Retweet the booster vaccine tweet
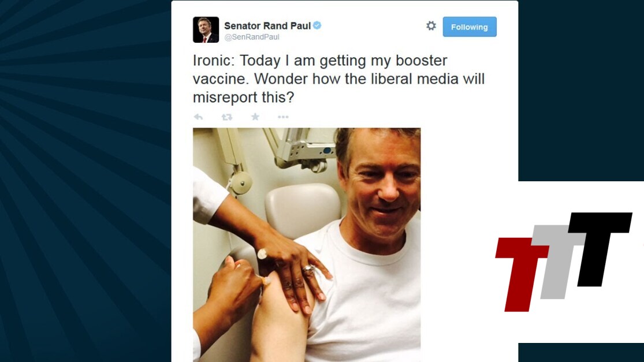This screenshot has height=362, width=644. tap(227, 117)
